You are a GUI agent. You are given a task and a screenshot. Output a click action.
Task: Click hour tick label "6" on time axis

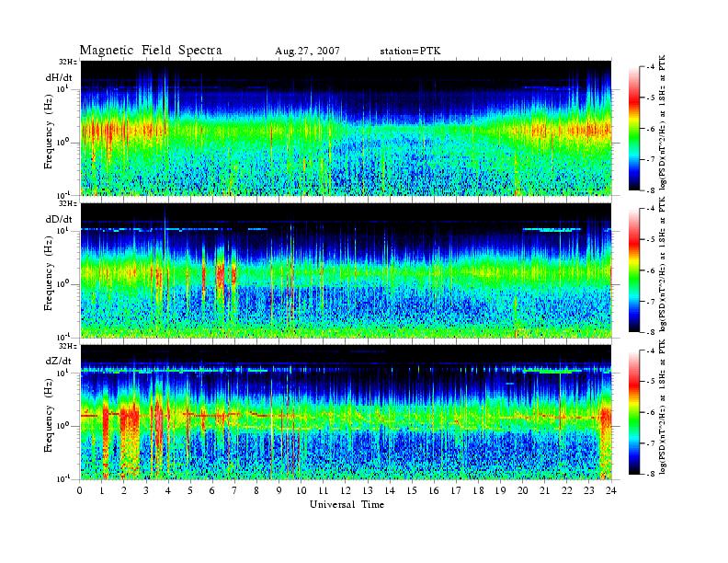pyautogui.click(x=212, y=490)
